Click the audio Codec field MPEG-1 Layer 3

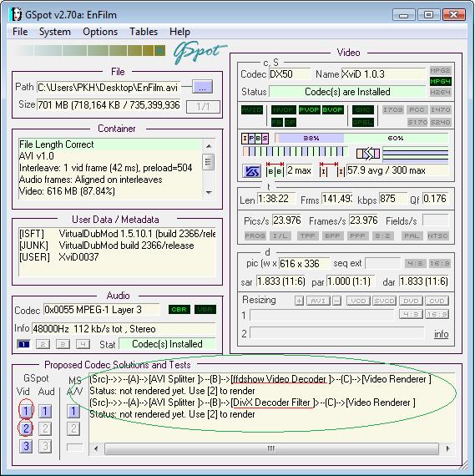(x=102, y=310)
